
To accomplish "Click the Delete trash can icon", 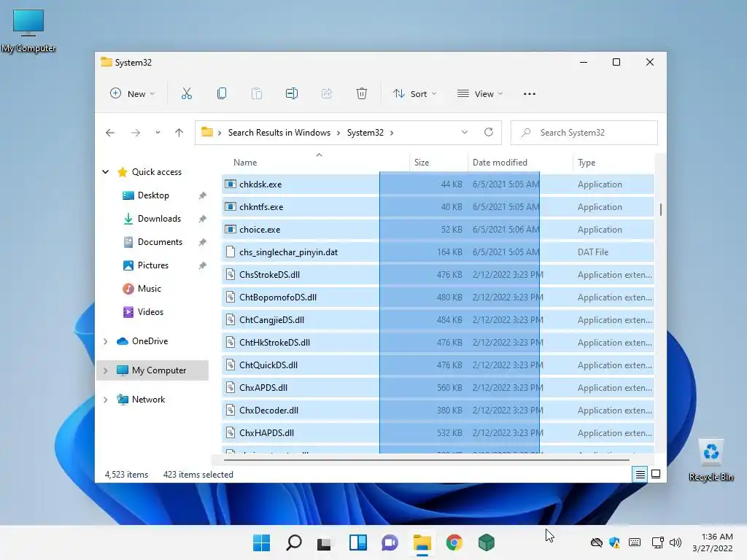I will [362, 94].
